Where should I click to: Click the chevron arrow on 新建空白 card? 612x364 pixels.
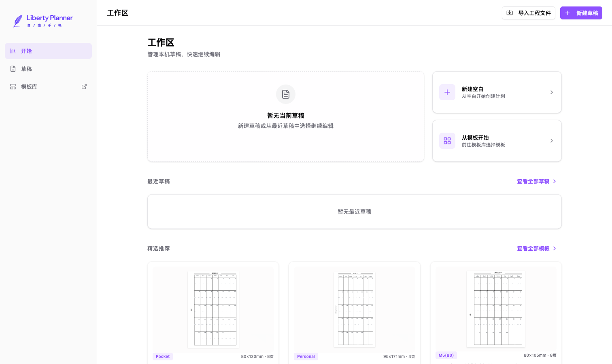(x=552, y=92)
